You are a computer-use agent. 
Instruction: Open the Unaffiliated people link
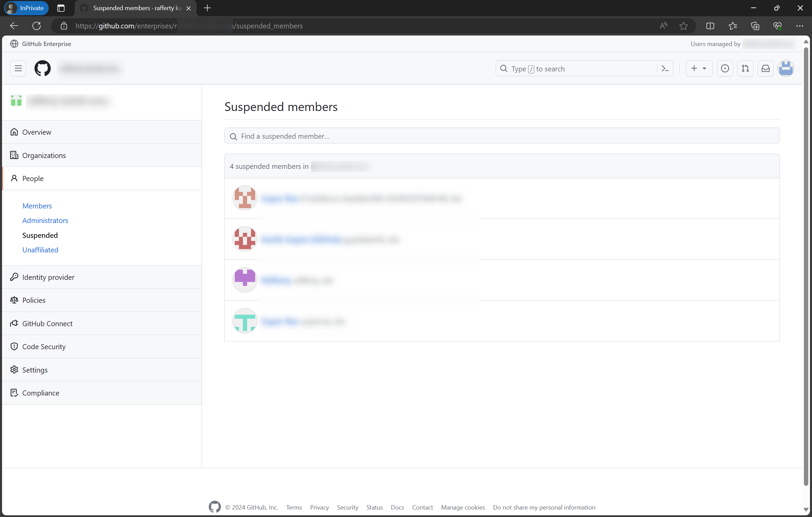[40, 250]
